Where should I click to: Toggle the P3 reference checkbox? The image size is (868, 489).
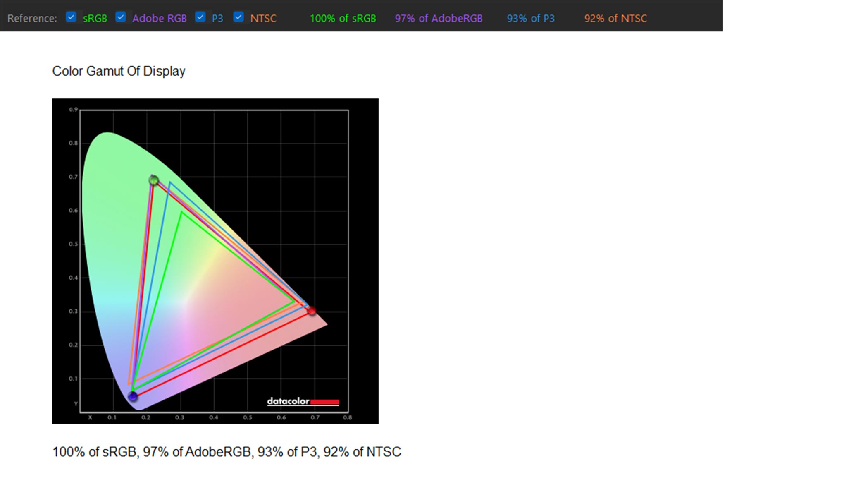tap(200, 17)
